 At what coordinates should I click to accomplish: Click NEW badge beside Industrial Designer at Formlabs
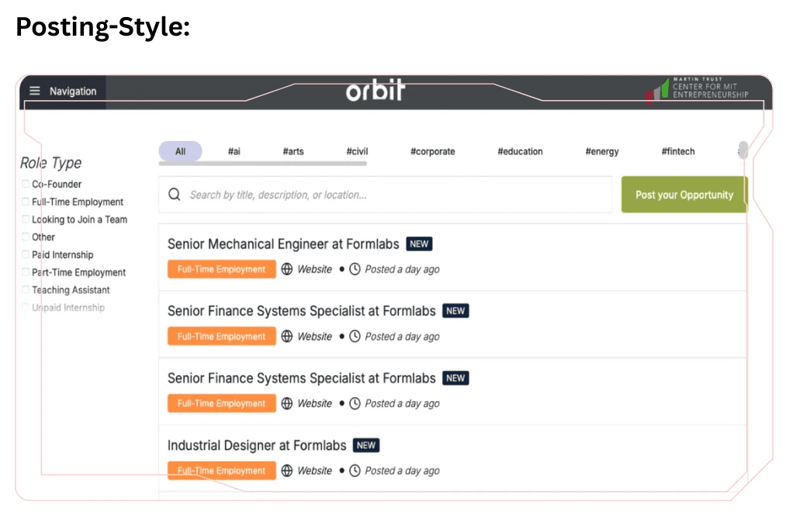coord(366,445)
